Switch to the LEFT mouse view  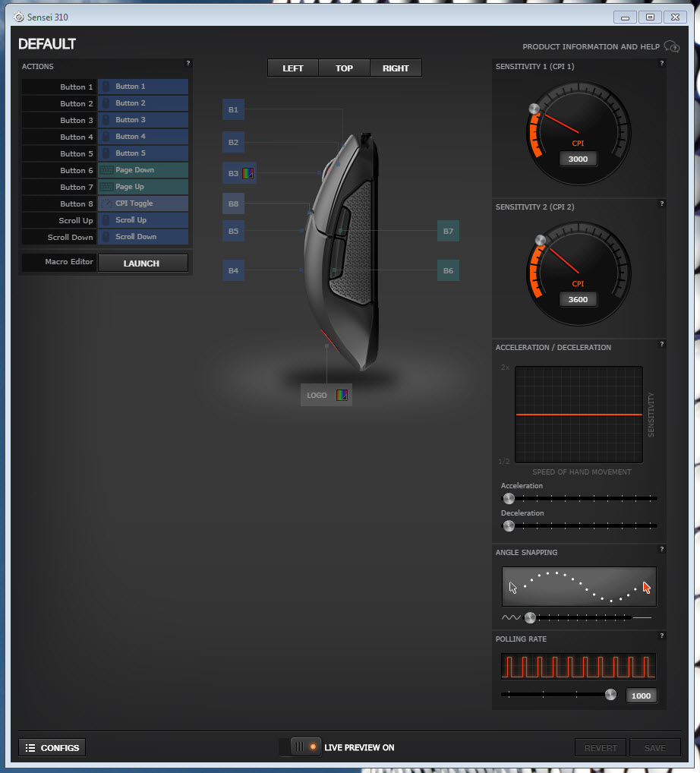[293, 68]
